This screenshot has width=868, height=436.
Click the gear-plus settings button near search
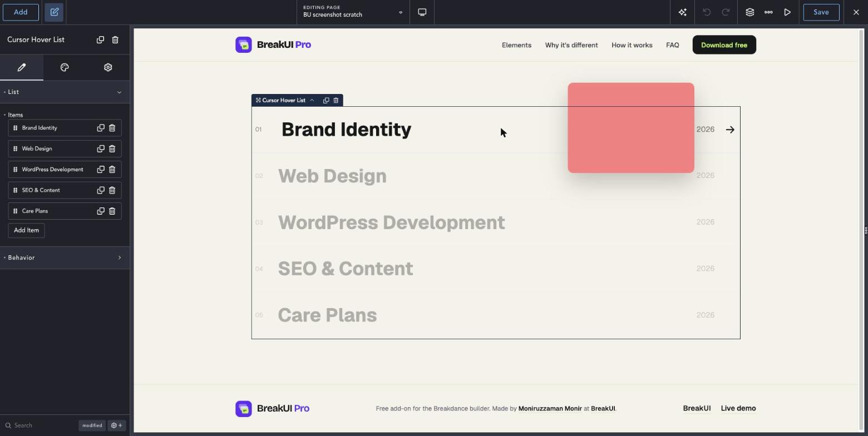tap(117, 425)
